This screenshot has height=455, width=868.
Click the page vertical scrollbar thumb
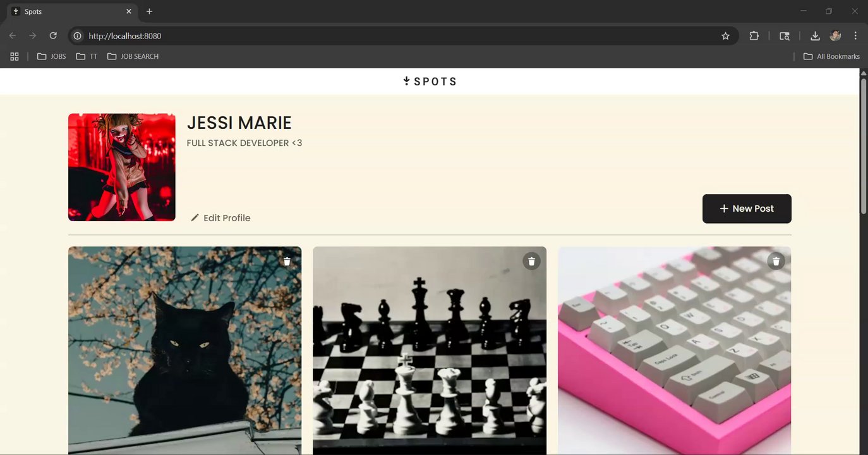(x=864, y=144)
